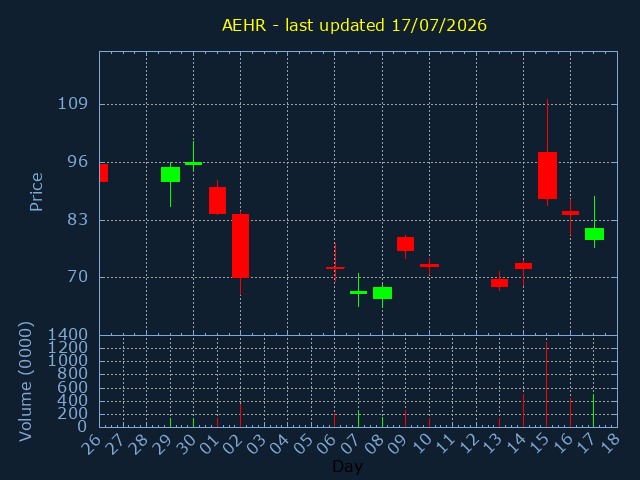640x480 pixels.
Task: Click the red volume bar on day 14
Action: click(523, 411)
